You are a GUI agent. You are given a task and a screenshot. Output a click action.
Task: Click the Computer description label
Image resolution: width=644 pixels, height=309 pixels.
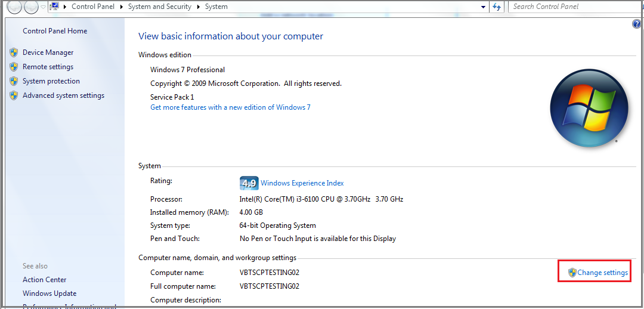tap(185, 300)
